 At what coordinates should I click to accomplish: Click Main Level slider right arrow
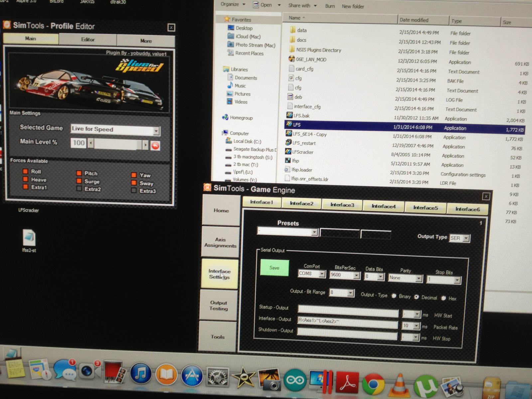coord(145,145)
